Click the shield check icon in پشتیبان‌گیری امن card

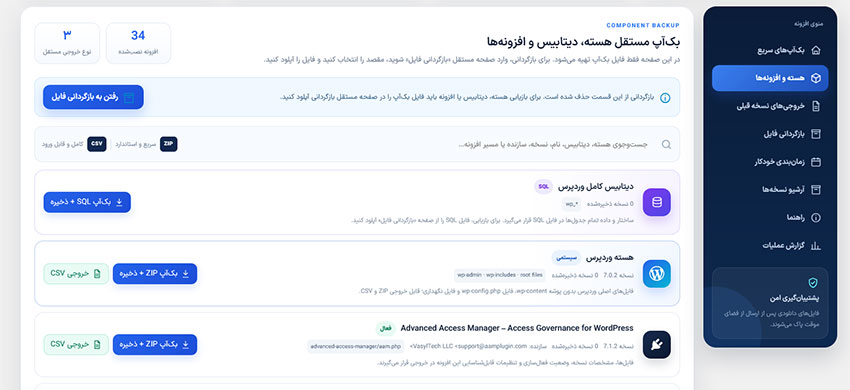point(813,283)
